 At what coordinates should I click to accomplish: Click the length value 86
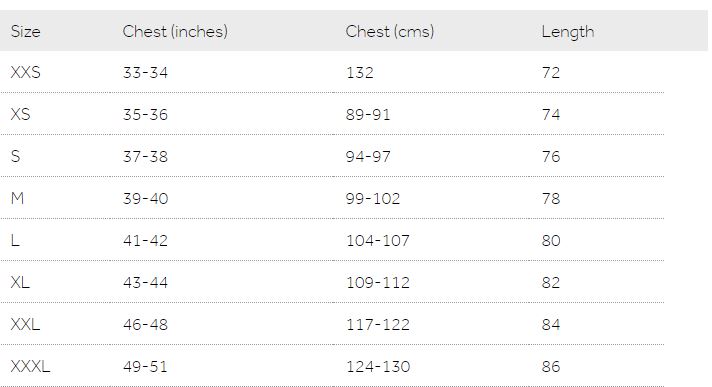click(x=551, y=367)
